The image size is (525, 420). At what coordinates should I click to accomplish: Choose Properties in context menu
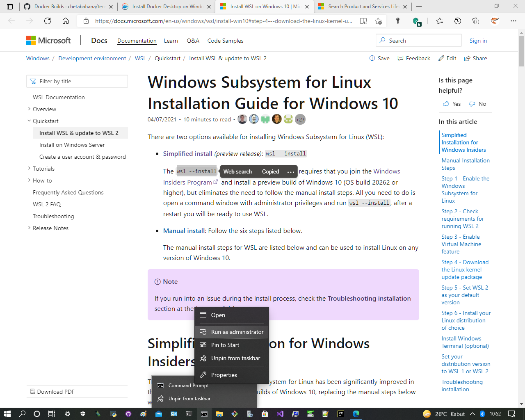pos(232,375)
